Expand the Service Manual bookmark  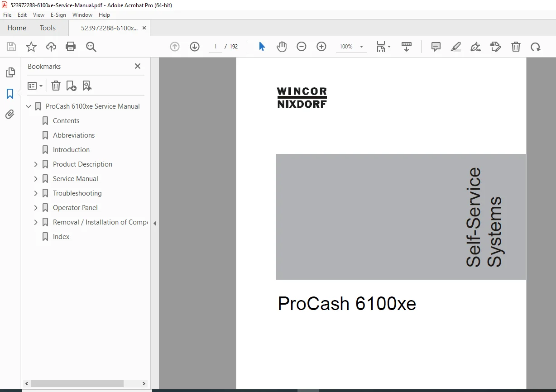36,179
